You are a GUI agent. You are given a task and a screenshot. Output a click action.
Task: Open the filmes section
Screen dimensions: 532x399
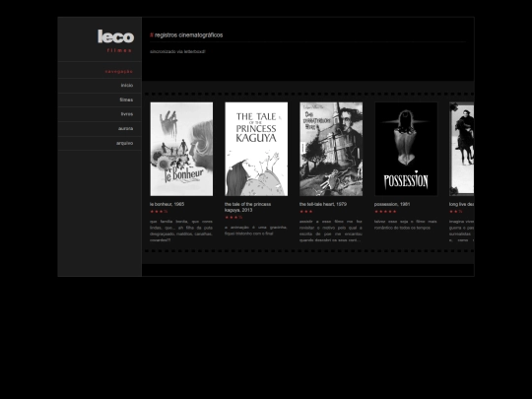(x=126, y=100)
